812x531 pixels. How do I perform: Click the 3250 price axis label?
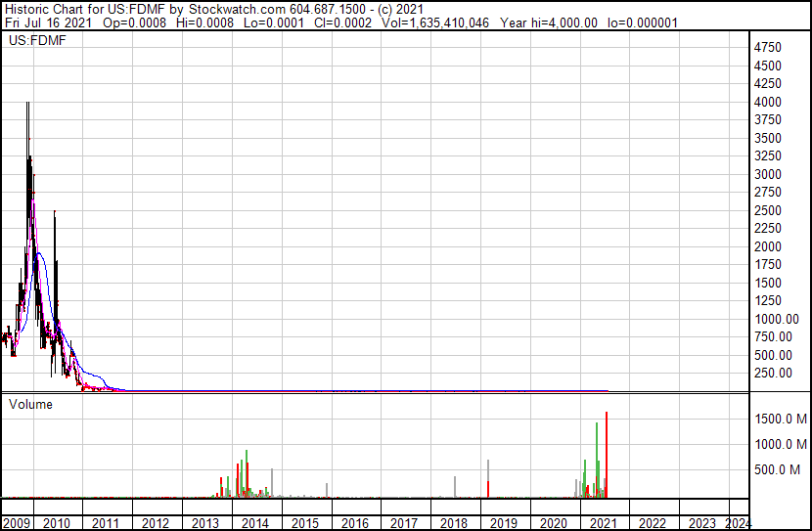click(768, 155)
